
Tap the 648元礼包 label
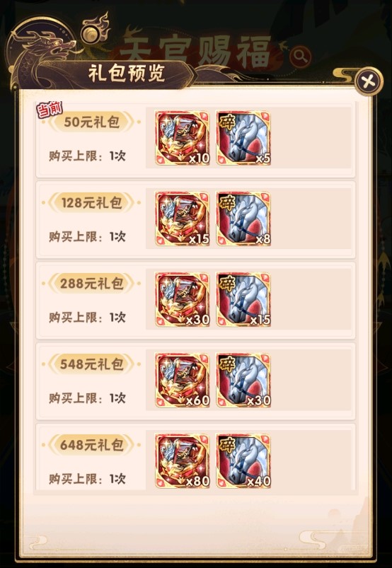[x=91, y=445]
